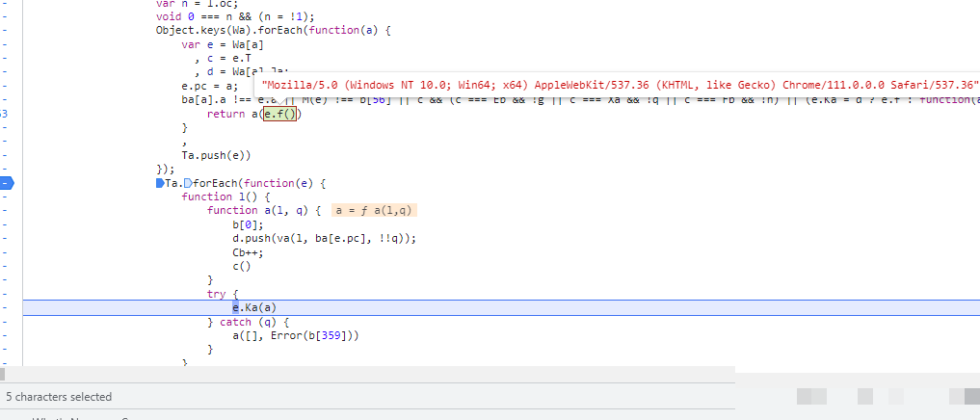
Task: Click the blue breakpoint marker in the gutter
Action: 6,182
